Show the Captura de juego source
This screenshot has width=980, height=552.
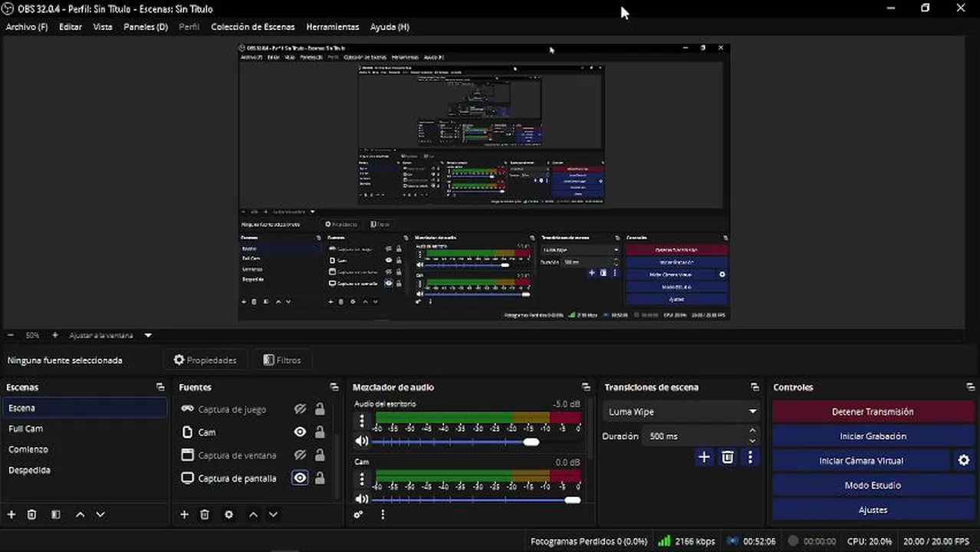(300, 409)
